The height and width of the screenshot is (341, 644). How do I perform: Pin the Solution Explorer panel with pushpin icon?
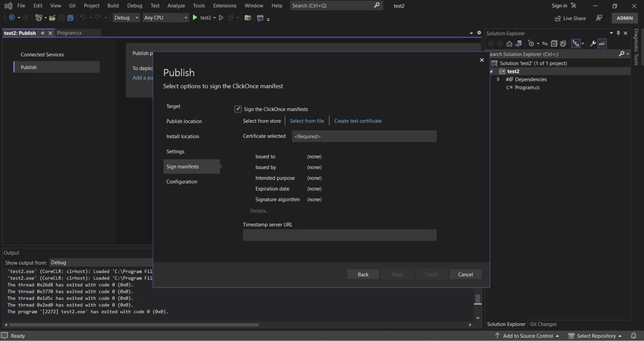618,33
